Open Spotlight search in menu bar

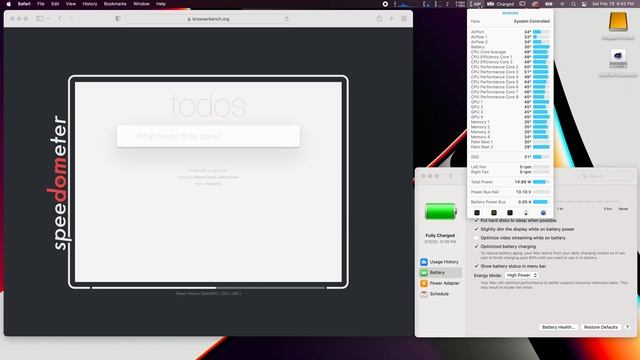coord(573,4)
